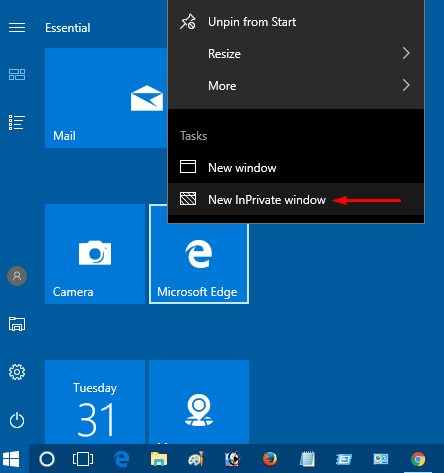Screen dimensions: 444x473
Task: Open the Tuesday 31 calendar tile
Action: click(95, 402)
